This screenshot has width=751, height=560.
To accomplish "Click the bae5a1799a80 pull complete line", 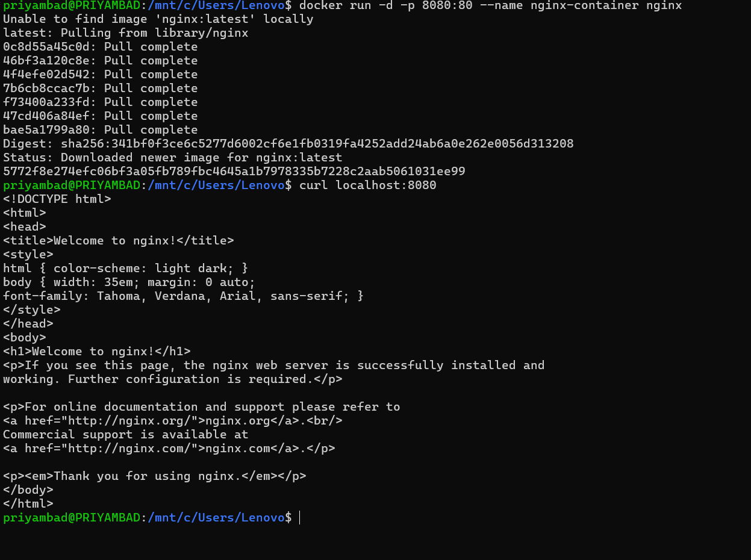I will coord(100,130).
